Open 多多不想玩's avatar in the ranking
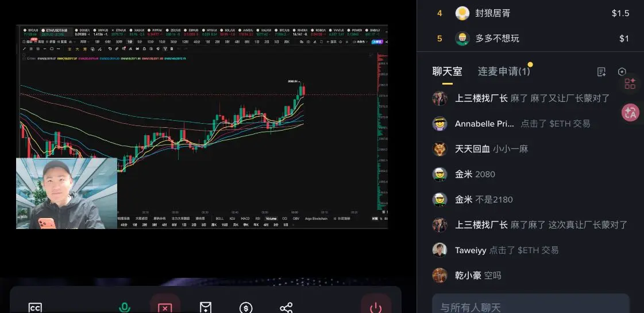The width and height of the screenshot is (644, 313). [x=462, y=38]
